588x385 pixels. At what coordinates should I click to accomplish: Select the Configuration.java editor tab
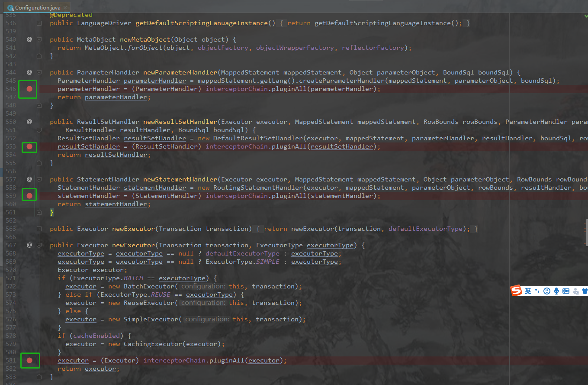pyautogui.click(x=37, y=7)
